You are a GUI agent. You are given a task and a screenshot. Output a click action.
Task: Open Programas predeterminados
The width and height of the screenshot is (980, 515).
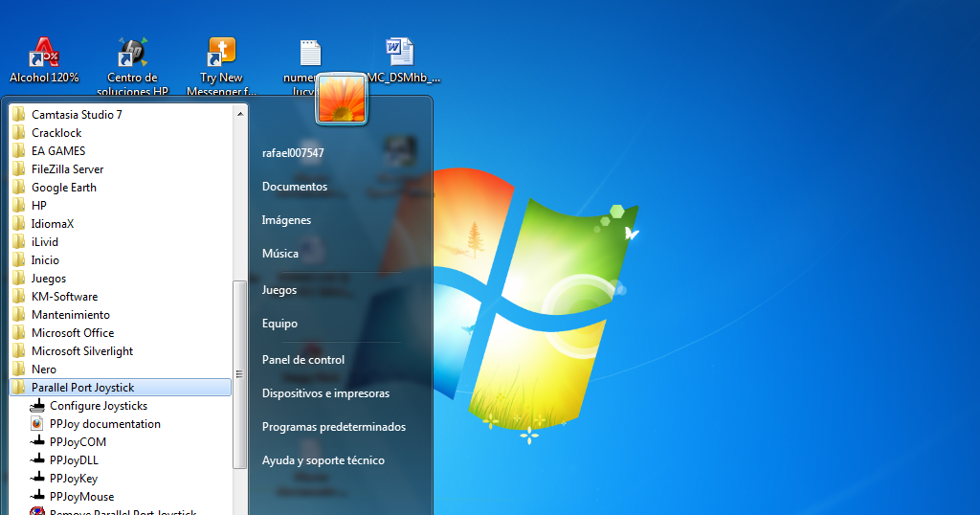coord(334,426)
